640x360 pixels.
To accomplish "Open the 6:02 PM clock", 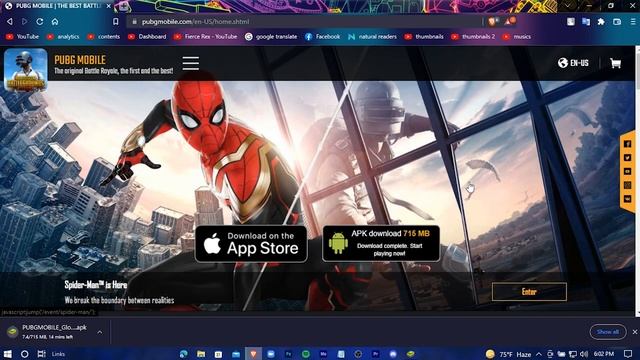I will [x=604, y=354].
